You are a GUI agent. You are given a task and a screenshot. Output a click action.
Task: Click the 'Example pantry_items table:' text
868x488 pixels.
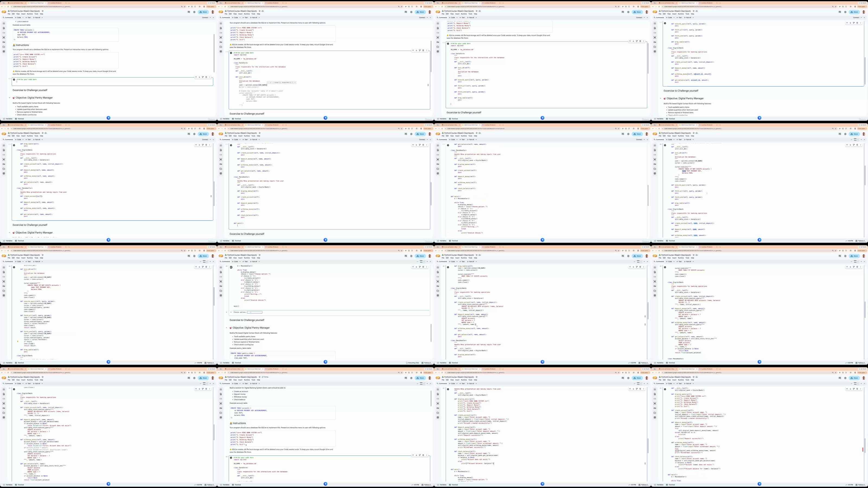240,348
